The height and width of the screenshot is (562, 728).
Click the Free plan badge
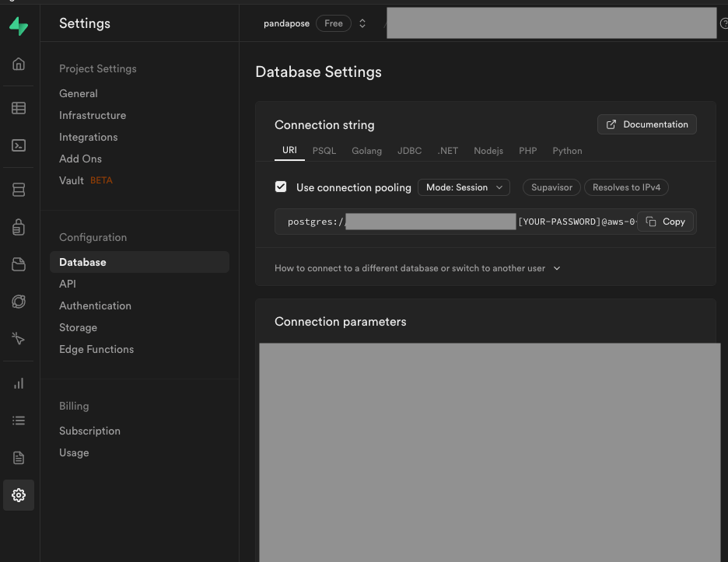tap(334, 23)
